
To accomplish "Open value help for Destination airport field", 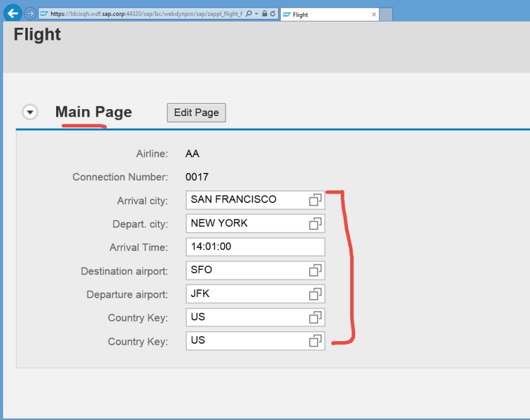I will pyautogui.click(x=315, y=270).
